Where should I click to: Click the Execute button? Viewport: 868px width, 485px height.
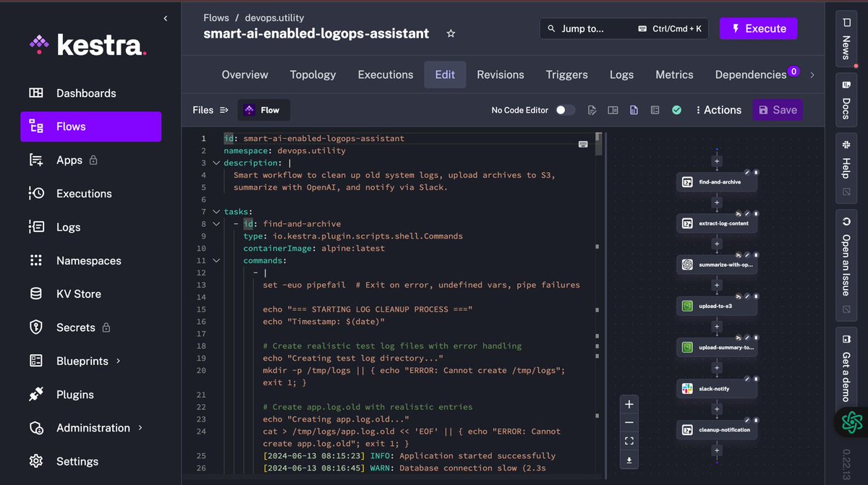coord(758,29)
